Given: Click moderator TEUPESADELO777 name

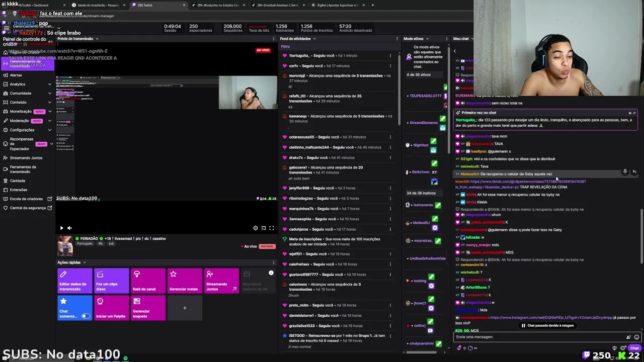Looking at the screenshot, I should pos(426,96).
